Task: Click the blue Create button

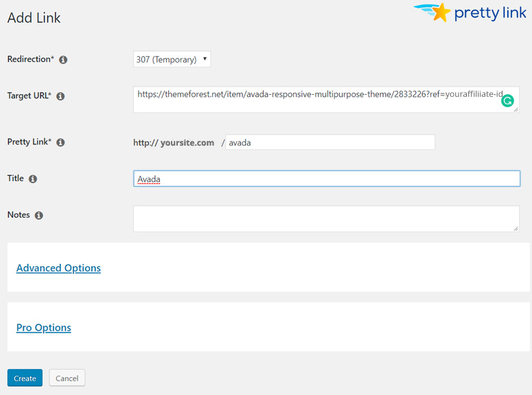Action: 25,378
